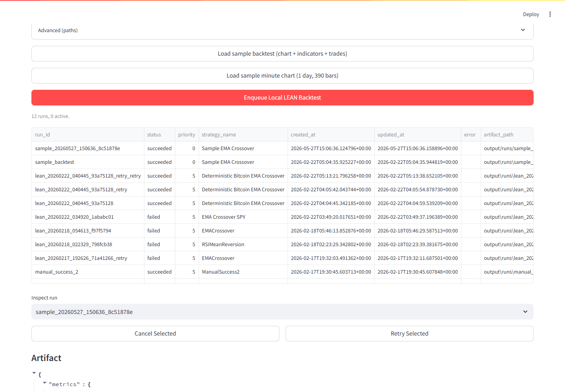Select the lean_20260218_022329_798fcb38 cell

pos(88,244)
